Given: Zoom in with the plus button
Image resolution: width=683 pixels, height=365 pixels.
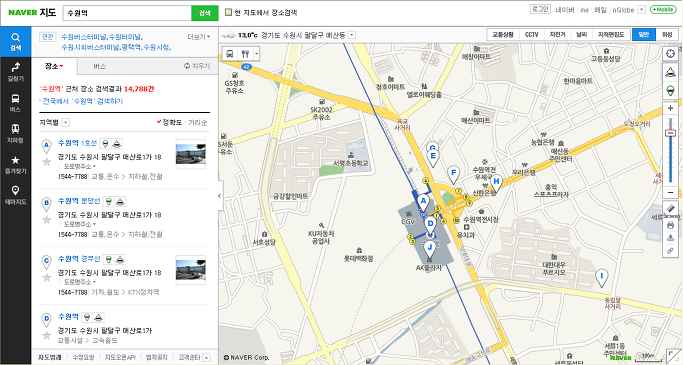Looking at the screenshot, I should (670, 108).
